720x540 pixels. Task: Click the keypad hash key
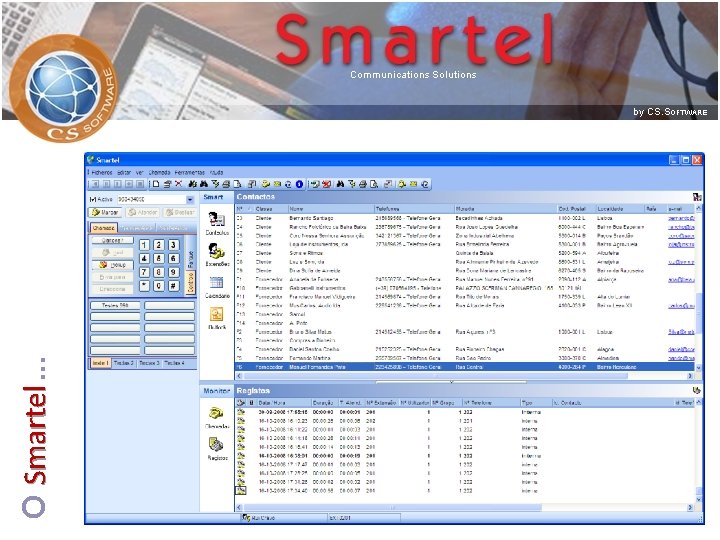173,286
